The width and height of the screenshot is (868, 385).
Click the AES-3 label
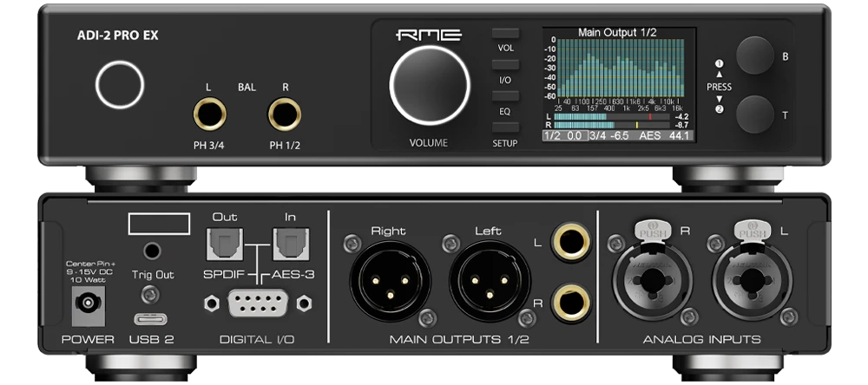coord(293,274)
